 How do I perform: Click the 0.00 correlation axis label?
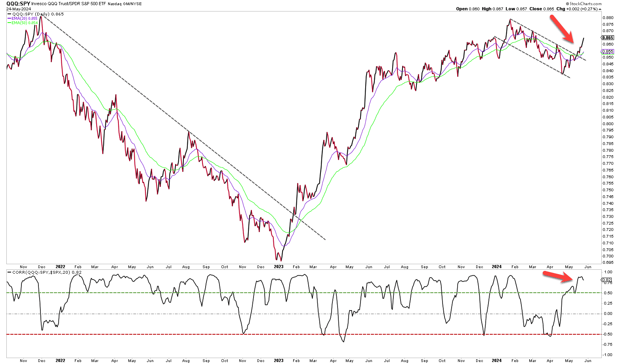pyautogui.click(x=609, y=314)
